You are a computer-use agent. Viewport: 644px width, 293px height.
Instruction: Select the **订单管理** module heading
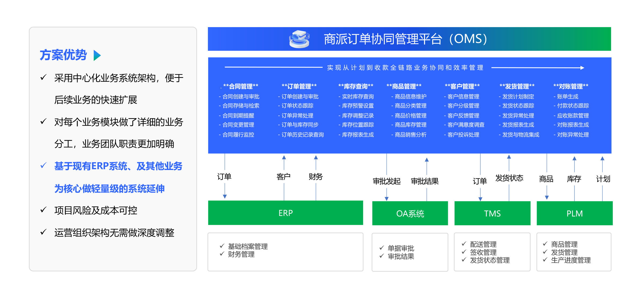[299, 86]
